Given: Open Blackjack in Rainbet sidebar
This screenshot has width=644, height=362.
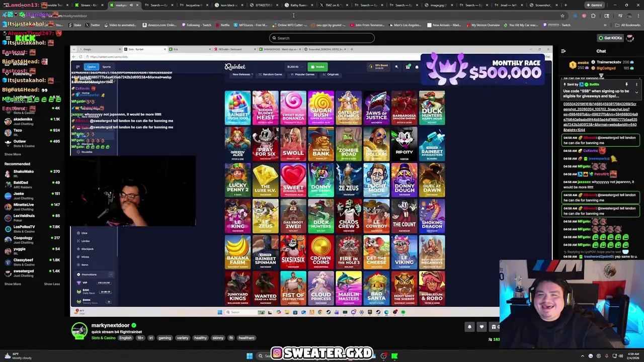Looking at the screenshot, I should click(87, 249).
